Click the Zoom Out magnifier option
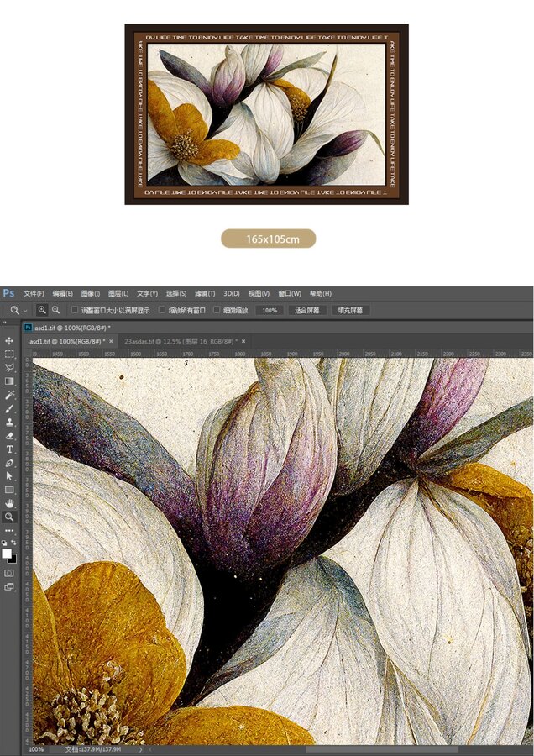 56,310
